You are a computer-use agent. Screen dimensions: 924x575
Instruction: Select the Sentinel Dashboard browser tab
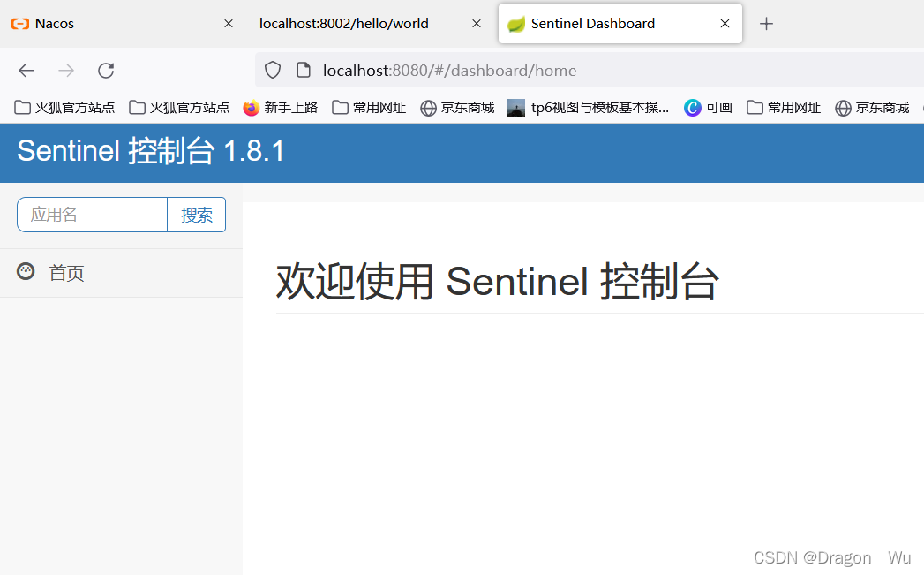coord(620,24)
